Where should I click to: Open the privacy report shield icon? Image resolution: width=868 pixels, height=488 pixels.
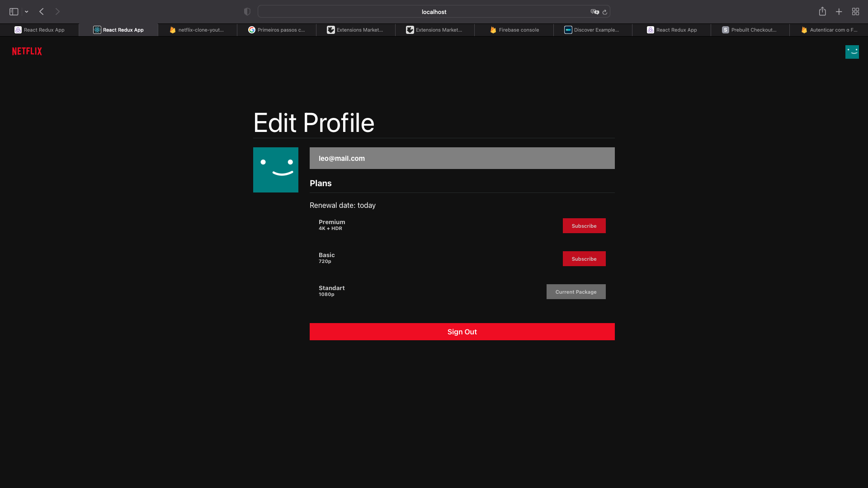(247, 11)
